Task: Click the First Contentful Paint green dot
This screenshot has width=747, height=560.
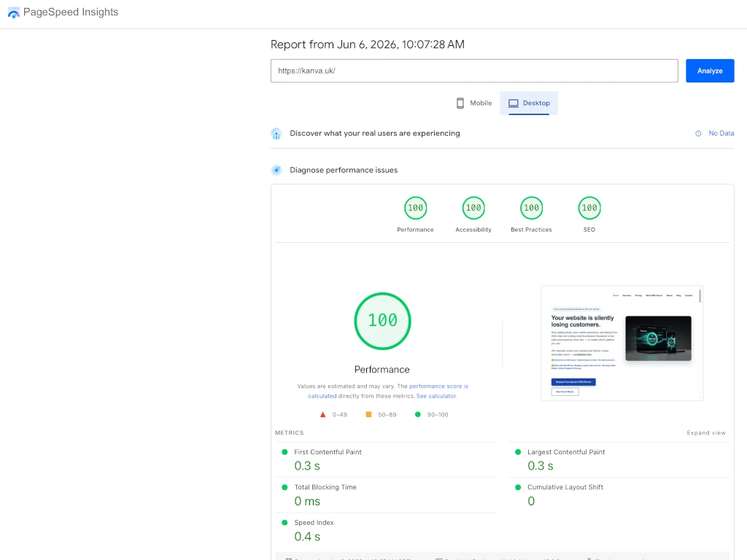Action: pyautogui.click(x=285, y=452)
